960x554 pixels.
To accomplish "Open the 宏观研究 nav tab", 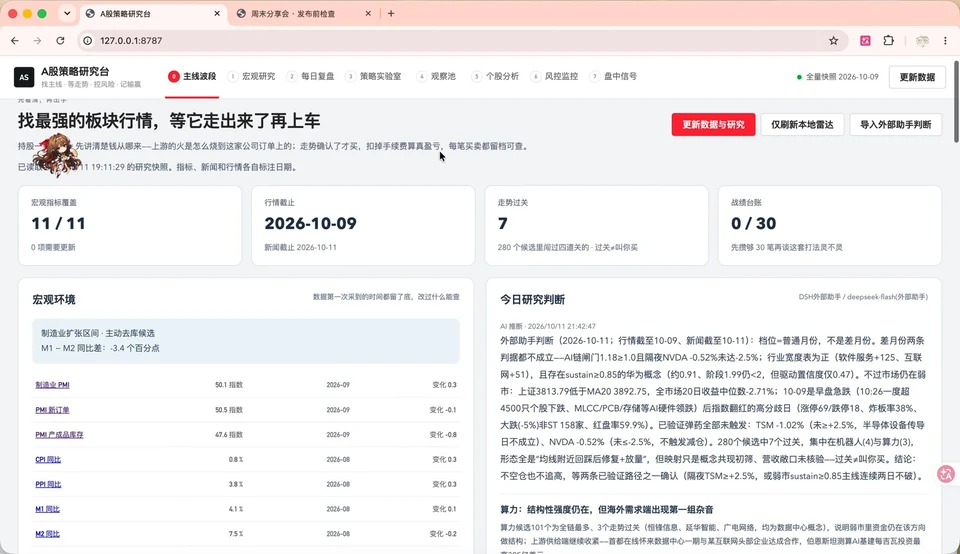I will click(x=252, y=77).
